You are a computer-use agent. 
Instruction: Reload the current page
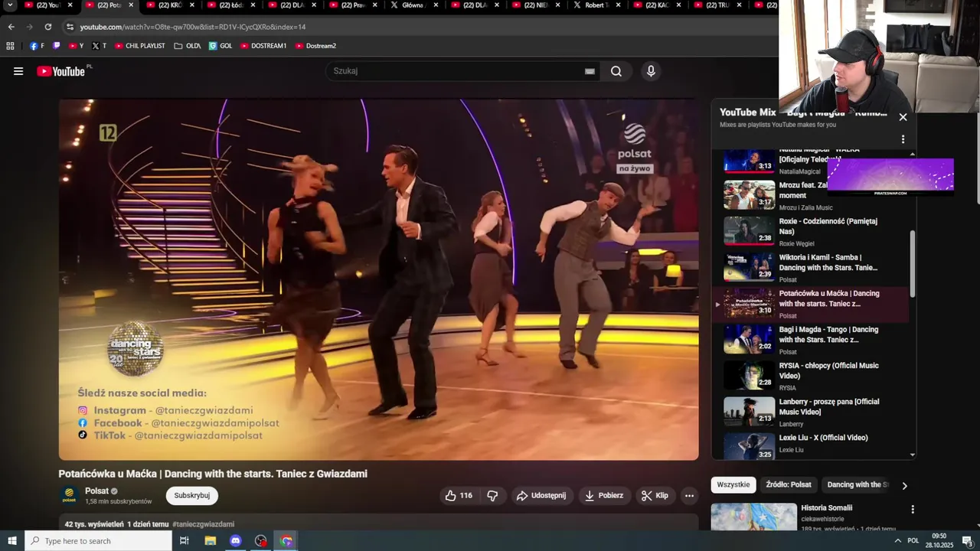click(x=48, y=27)
